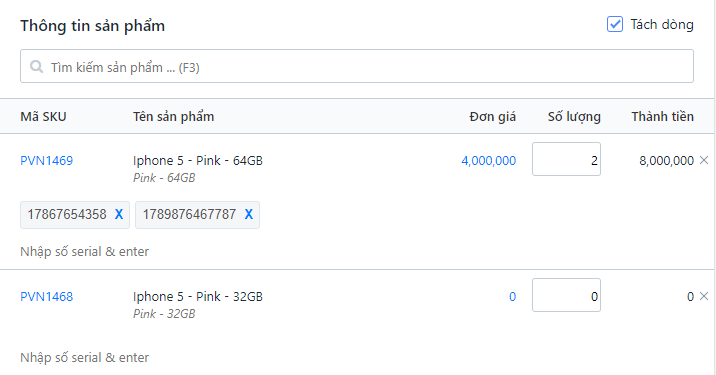716x375 pixels.
Task: Select product name Iphone 5 - Pink - 64GB
Action: tap(198, 161)
